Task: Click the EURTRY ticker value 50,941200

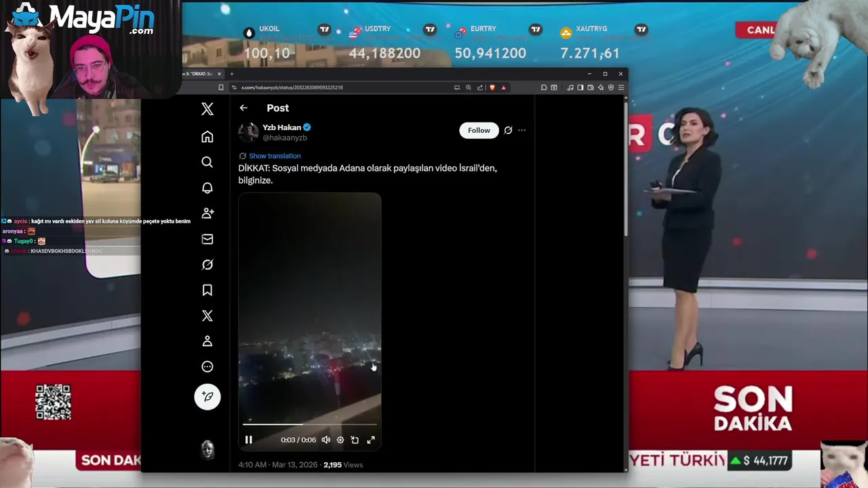Action: coord(490,53)
